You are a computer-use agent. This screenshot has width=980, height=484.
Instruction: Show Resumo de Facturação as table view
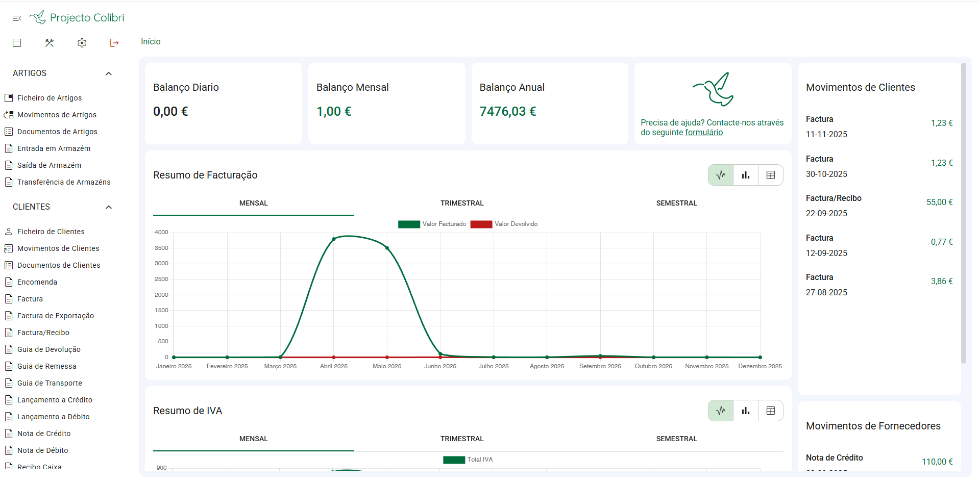click(771, 175)
